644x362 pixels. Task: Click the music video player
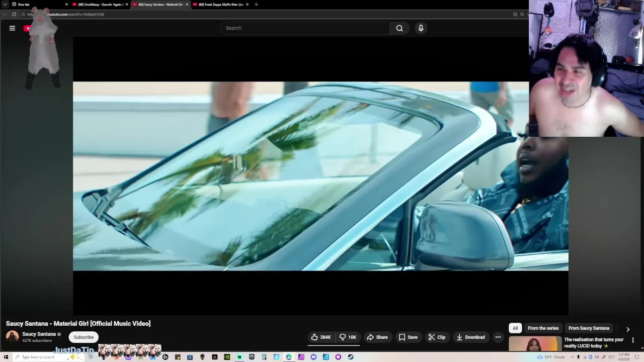[x=320, y=176]
